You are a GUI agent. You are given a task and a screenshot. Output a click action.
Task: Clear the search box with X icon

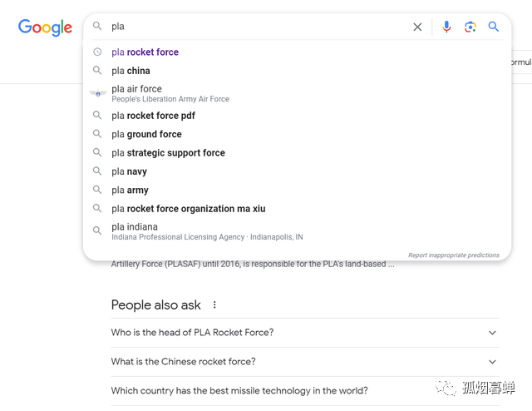(417, 27)
